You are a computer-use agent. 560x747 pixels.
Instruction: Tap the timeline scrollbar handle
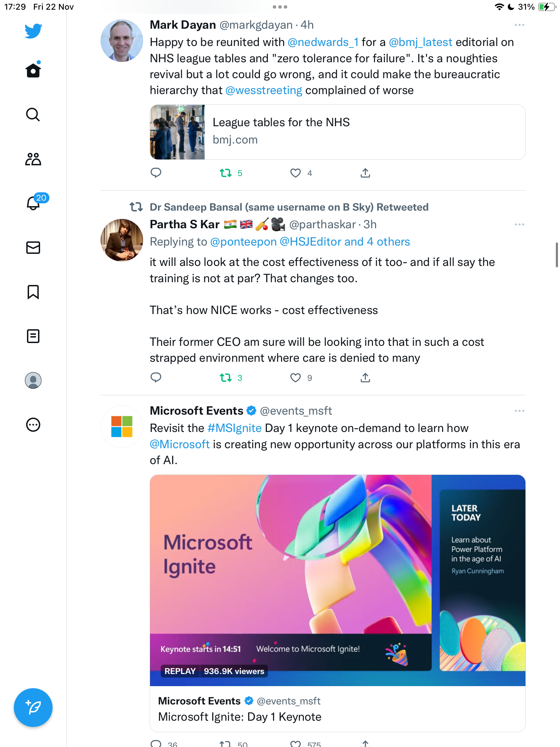pos(557,255)
